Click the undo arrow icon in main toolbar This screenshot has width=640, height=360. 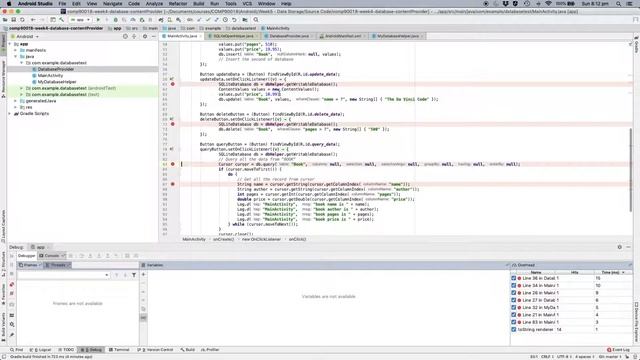pyautogui.click(x=234, y=20)
